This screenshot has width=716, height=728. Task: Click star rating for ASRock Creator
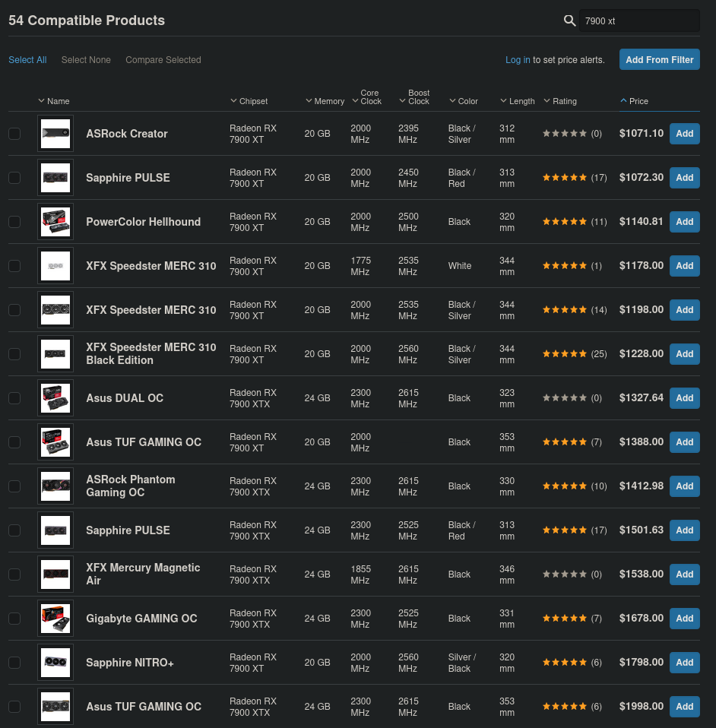point(565,134)
